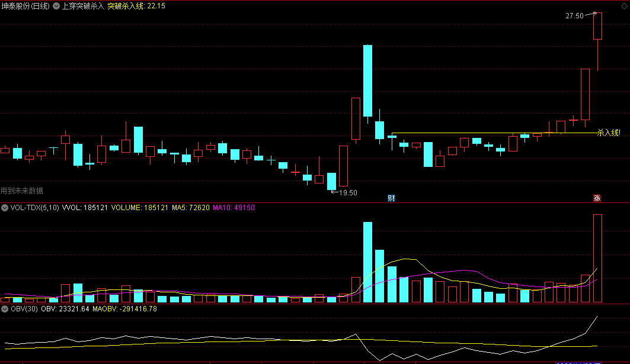
Task: Open the 涨 marker under the latest candle
Action: [597, 198]
